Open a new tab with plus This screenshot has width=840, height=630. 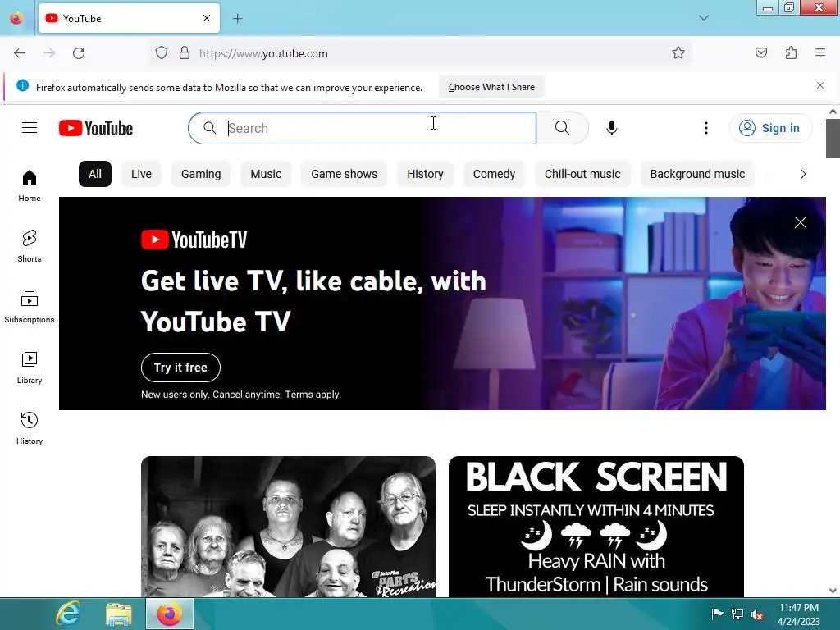coord(237,19)
